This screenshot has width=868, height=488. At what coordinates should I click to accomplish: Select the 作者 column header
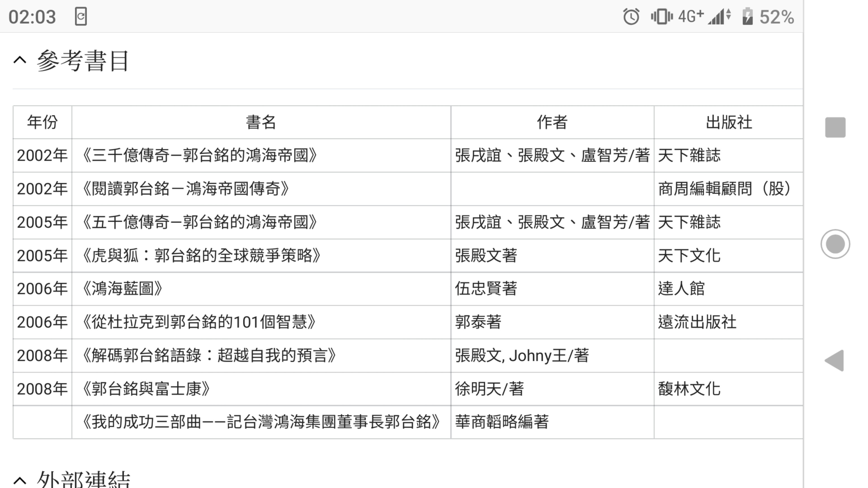[552, 122]
